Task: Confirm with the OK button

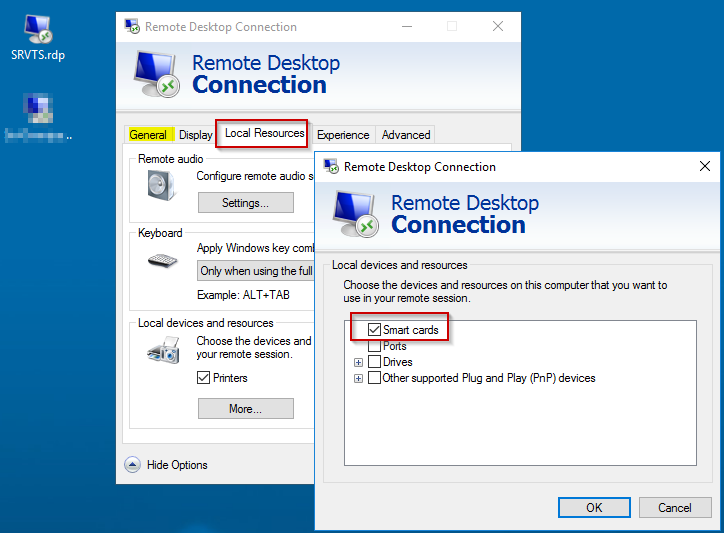Action: pyautogui.click(x=594, y=508)
